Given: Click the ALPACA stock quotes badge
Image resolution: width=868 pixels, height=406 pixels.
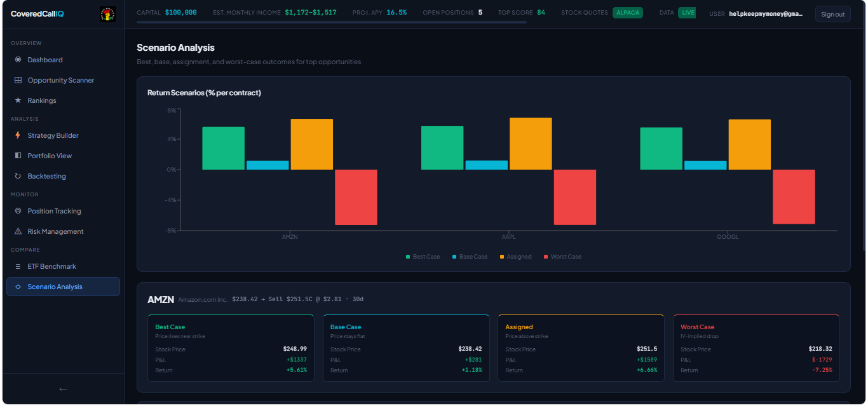Looking at the screenshot, I should click(627, 13).
